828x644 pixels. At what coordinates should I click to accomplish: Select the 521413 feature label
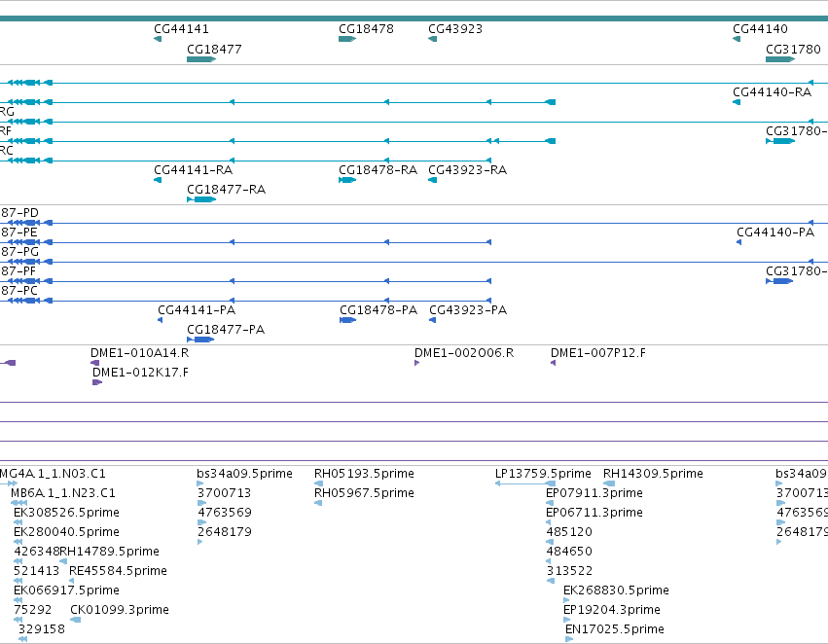click(36, 571)
